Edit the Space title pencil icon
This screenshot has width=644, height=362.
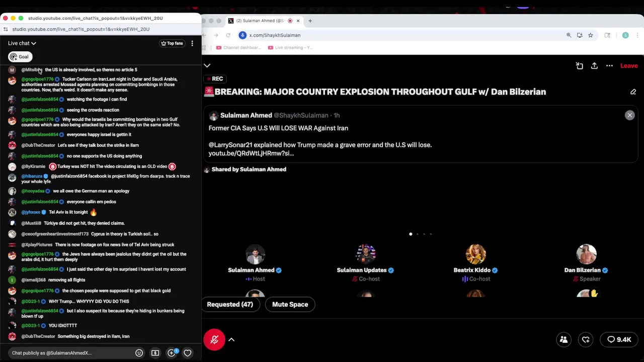coord(633,92)
